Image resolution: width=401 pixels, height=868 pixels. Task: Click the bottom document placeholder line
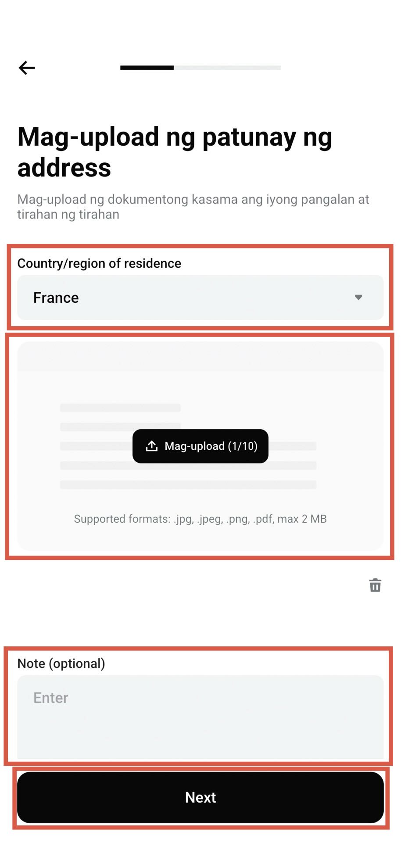(x=188, y=485)
